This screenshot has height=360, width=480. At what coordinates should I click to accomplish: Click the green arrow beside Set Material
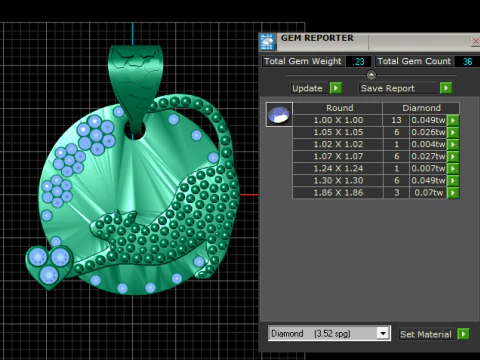[x=463, y=334]
